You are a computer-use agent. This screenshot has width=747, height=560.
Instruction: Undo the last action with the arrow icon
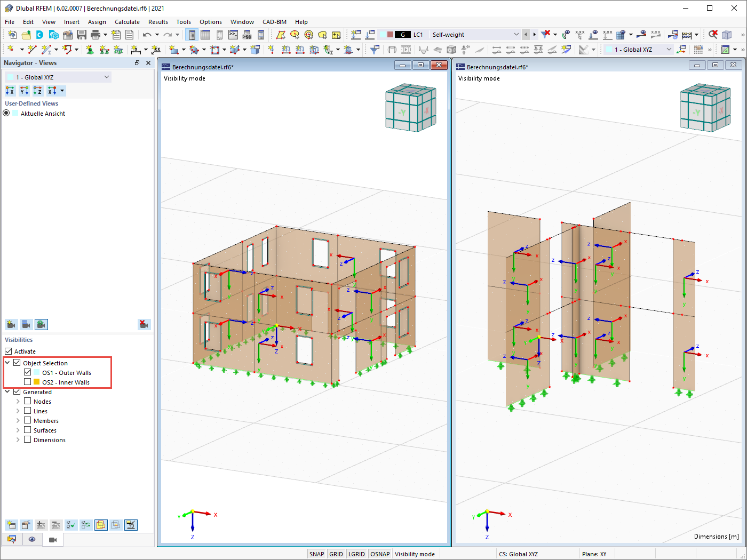point(147,35)
